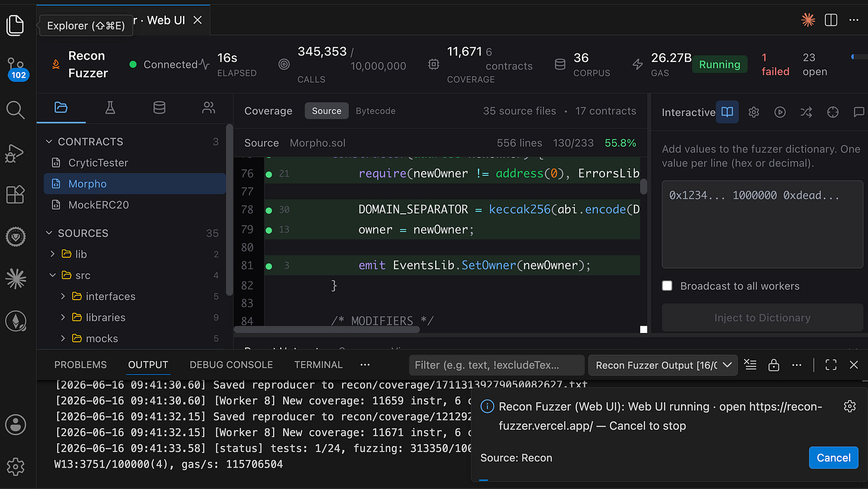Collapse the SOURCES section
Viewport: 868px width, 489px height.
49,233
